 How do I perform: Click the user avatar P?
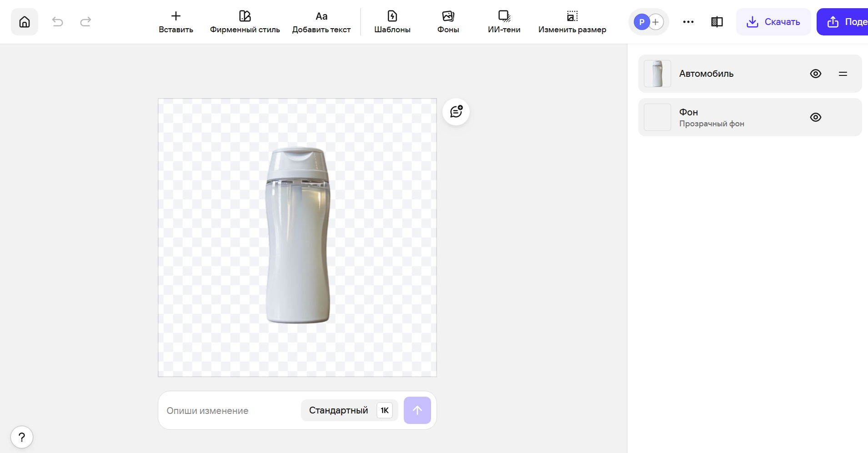642,22
